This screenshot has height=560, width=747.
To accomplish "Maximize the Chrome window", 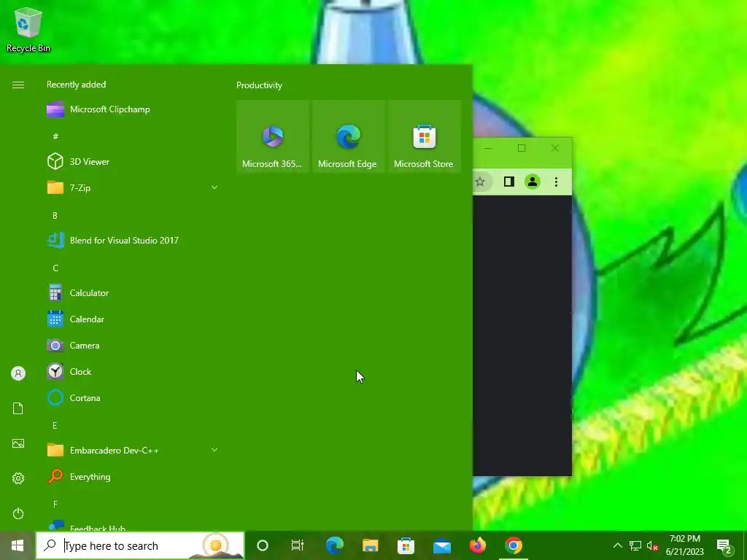I will (x=522, y=148).
